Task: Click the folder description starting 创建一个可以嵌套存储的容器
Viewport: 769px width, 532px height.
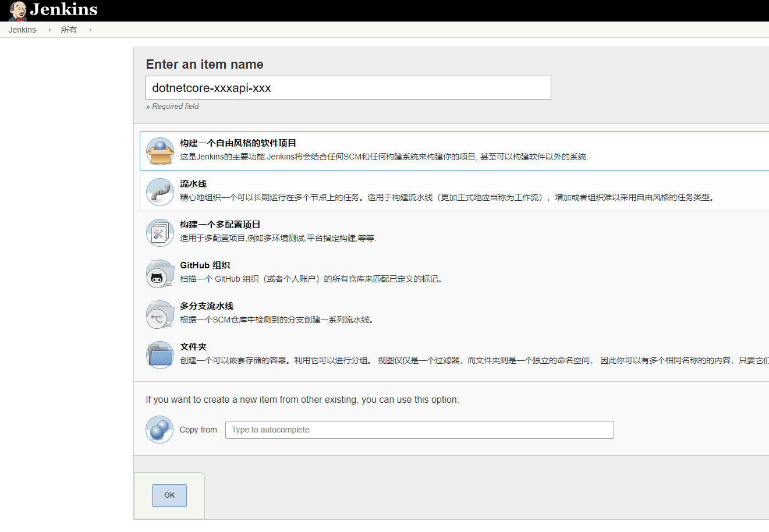Action: [474, 360]
